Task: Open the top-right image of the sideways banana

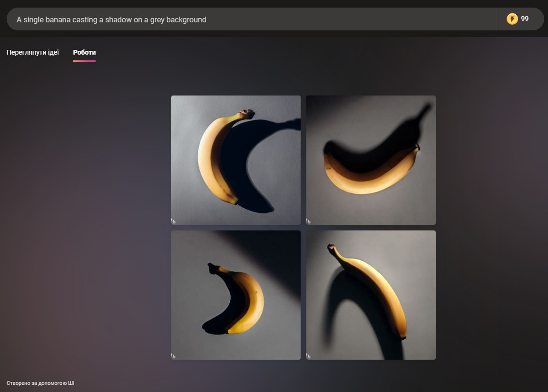Action: pyautogui.click(x=371, y=160)
